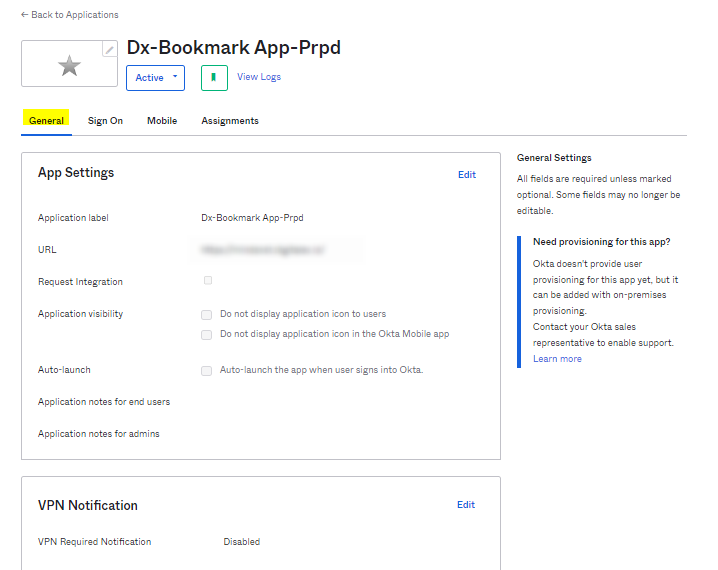The height and width of the screenshot is (570, 718).
Task: Edit the App Settings section
Action: pos(466,175)
